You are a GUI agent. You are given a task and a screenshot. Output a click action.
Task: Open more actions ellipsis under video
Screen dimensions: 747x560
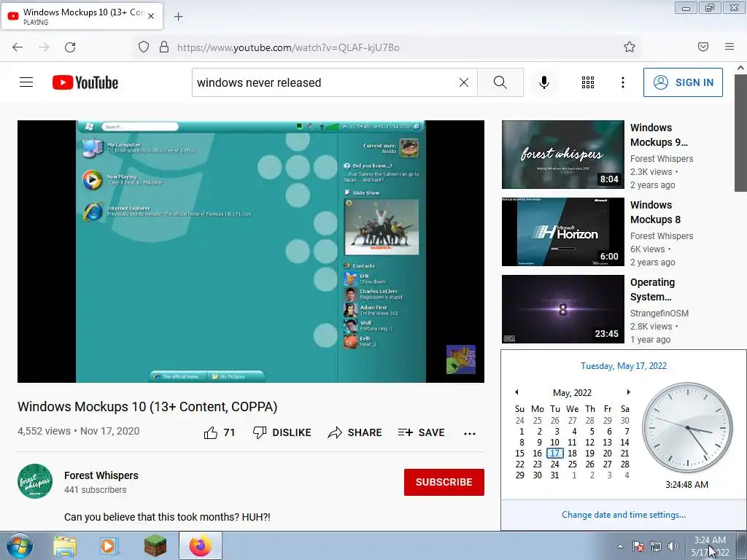[x=470, y=433]
